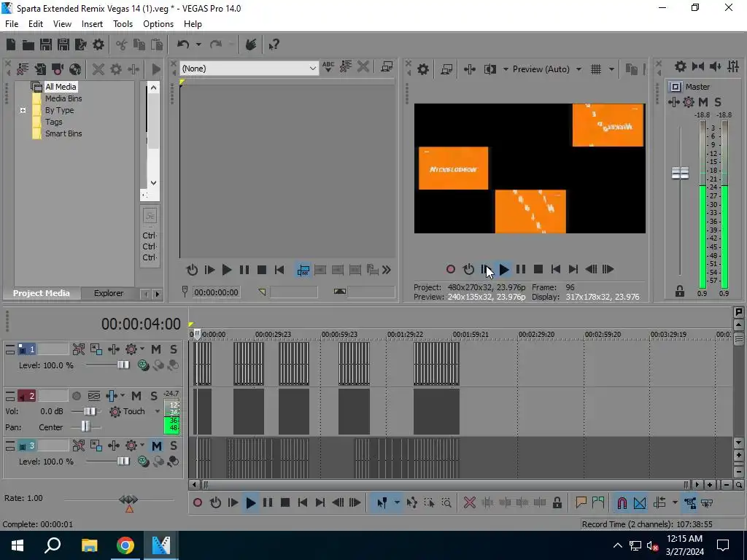Open the Edit menu
The width and height of the screenshot is (747, 560).
pos(35,24)
